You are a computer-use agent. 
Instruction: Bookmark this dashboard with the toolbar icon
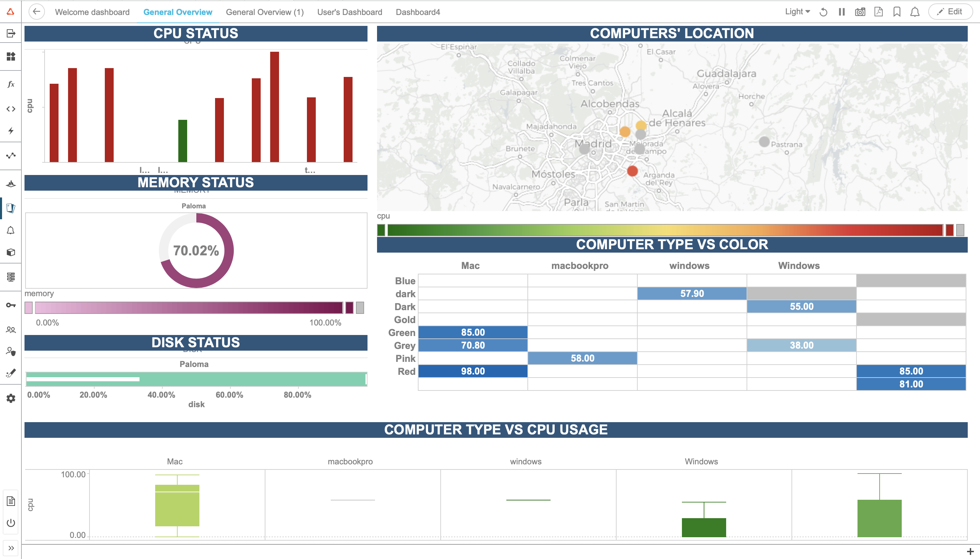point(896,12)
